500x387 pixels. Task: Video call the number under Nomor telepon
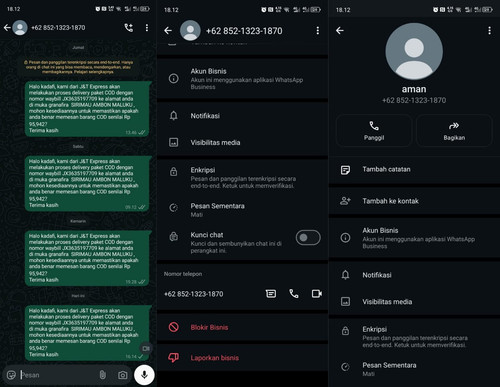(317, 294)
